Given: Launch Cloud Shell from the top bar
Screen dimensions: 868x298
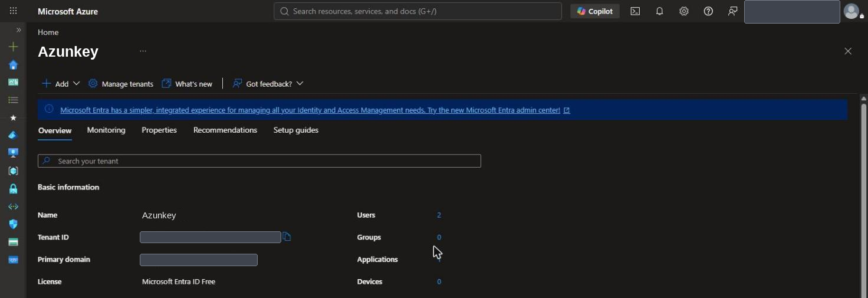Looking at the screenshot, I should click(635, 11).
